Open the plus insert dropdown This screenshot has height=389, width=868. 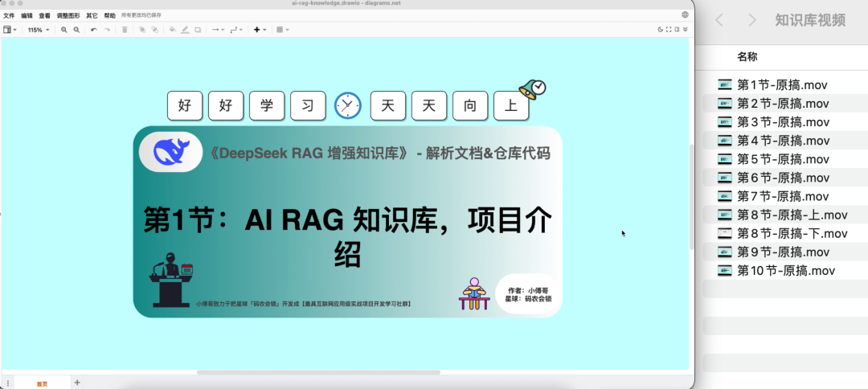tap(260, 30)
